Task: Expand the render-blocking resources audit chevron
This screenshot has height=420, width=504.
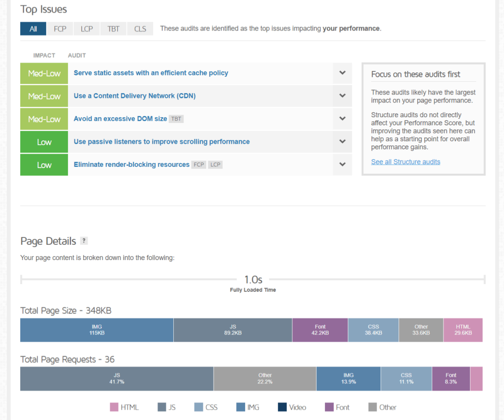Action: (x=343, y=164)
